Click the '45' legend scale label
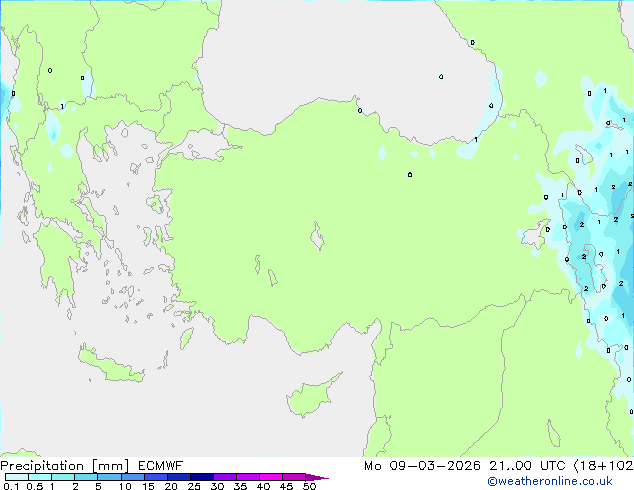This screenshot has width=634, height=490. tap(286, 486)
